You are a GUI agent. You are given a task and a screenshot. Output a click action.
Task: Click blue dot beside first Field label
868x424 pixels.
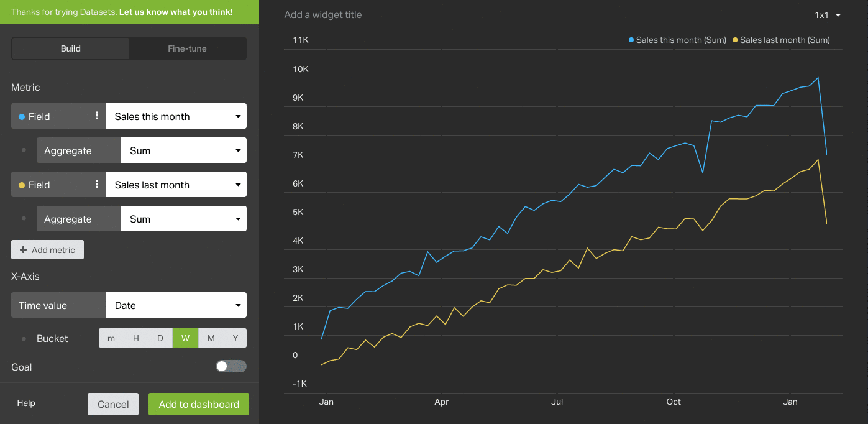coord(22,116)
